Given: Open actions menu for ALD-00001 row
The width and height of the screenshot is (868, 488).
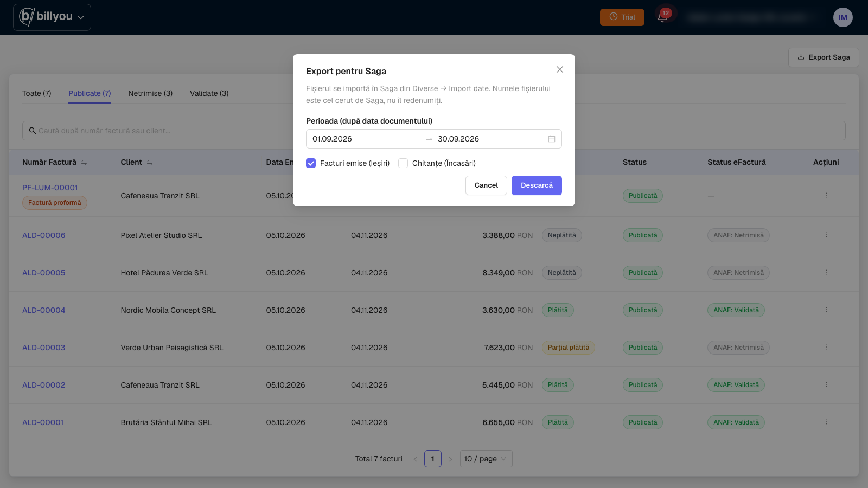Looking at the screenshot, I should (826, 422).
